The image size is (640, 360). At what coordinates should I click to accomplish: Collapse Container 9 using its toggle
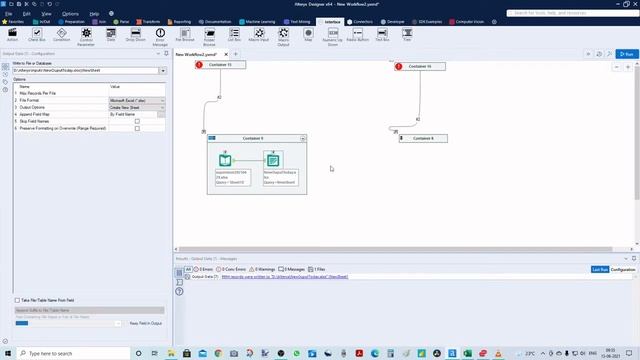(x=303, y=139)
